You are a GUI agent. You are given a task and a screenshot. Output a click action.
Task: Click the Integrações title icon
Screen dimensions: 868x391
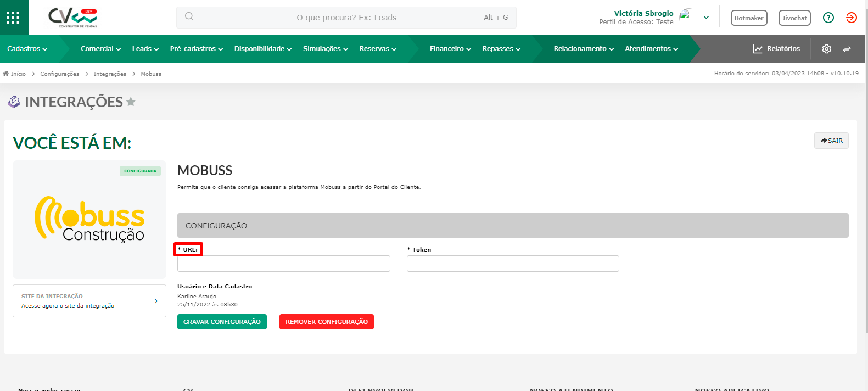click(x=14, y=102)
